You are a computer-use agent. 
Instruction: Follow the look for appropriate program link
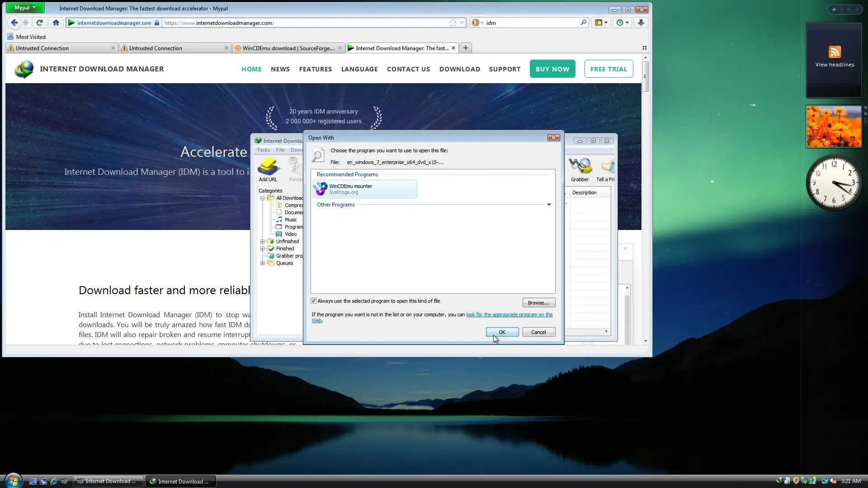click(509, 314)
